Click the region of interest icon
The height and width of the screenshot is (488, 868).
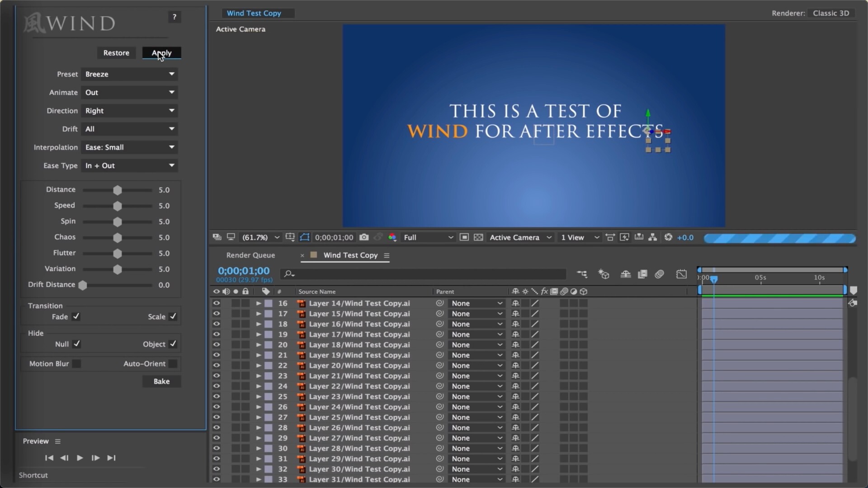[x=464, y=237]
